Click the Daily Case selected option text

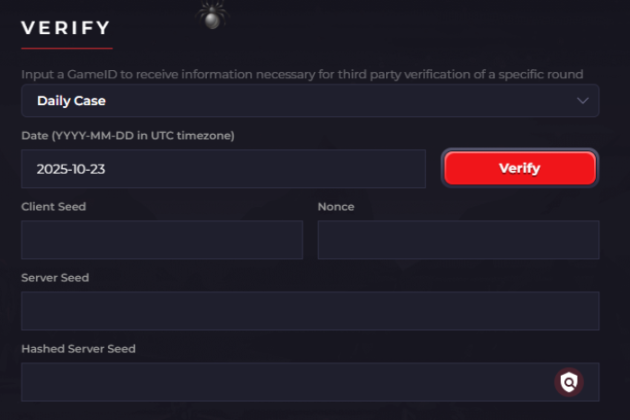tap(71, 101)
